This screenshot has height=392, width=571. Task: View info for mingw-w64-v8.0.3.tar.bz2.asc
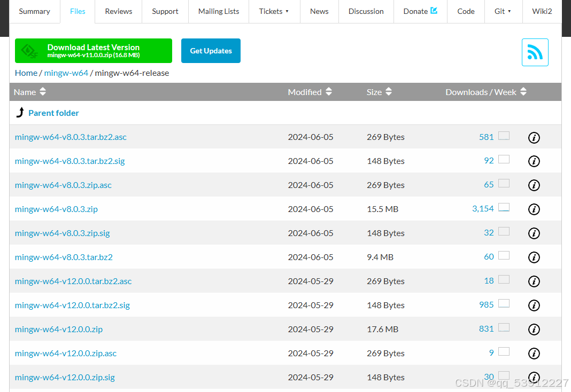coord(534,137)
